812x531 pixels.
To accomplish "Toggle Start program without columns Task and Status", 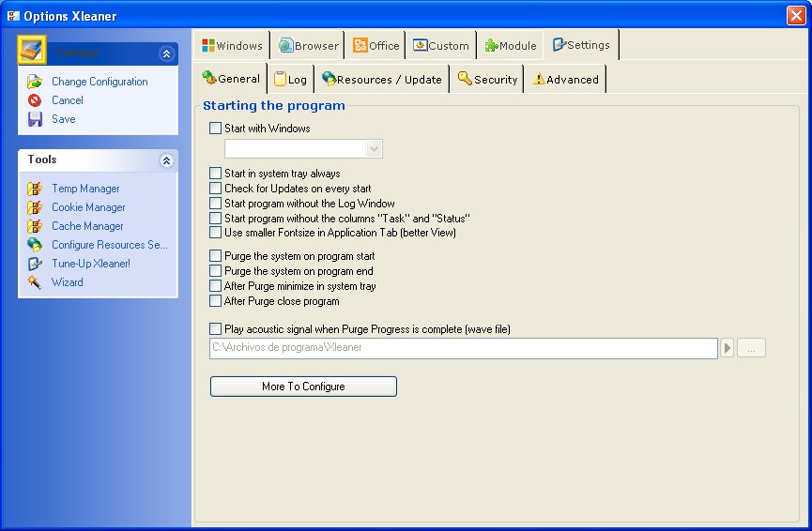I will click(x=215, y=219).
